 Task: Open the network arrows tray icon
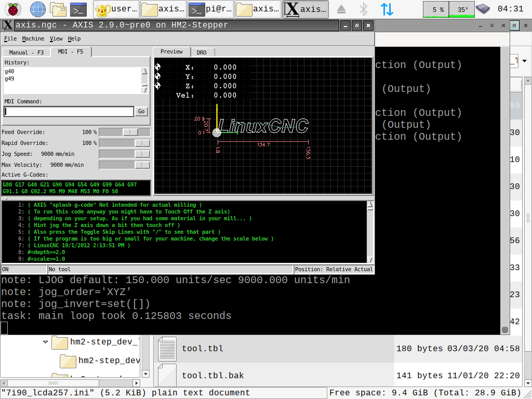click(x=387, y=9)
